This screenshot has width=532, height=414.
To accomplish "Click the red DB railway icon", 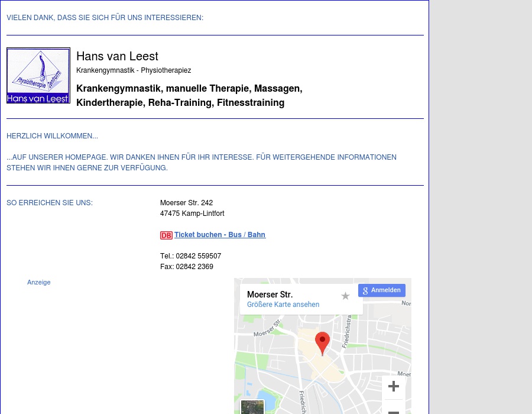I will click(166, 235).
